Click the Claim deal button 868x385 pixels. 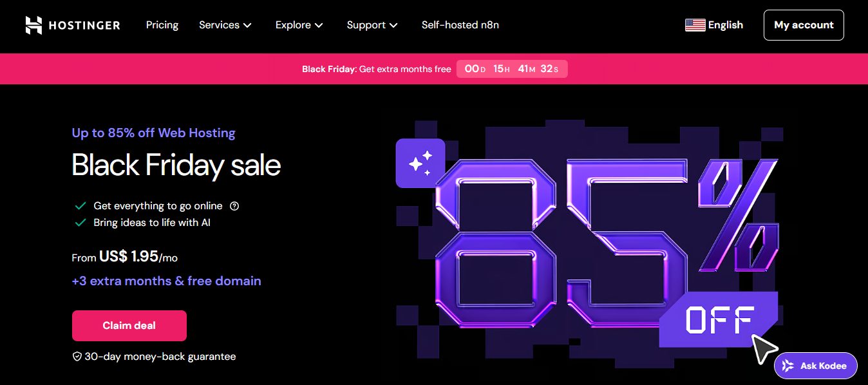(129, 326)
